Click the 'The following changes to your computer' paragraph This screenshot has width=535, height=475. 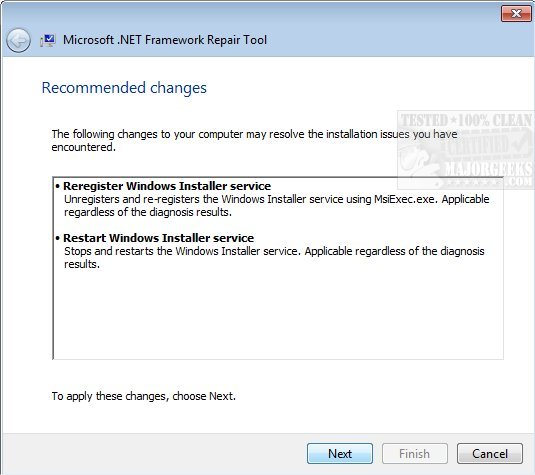pos(254,141)
